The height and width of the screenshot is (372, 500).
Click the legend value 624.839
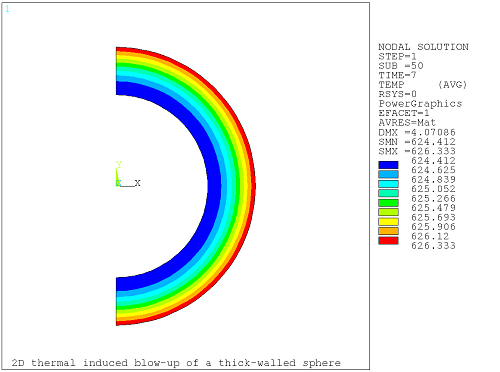tap(433, 179)
